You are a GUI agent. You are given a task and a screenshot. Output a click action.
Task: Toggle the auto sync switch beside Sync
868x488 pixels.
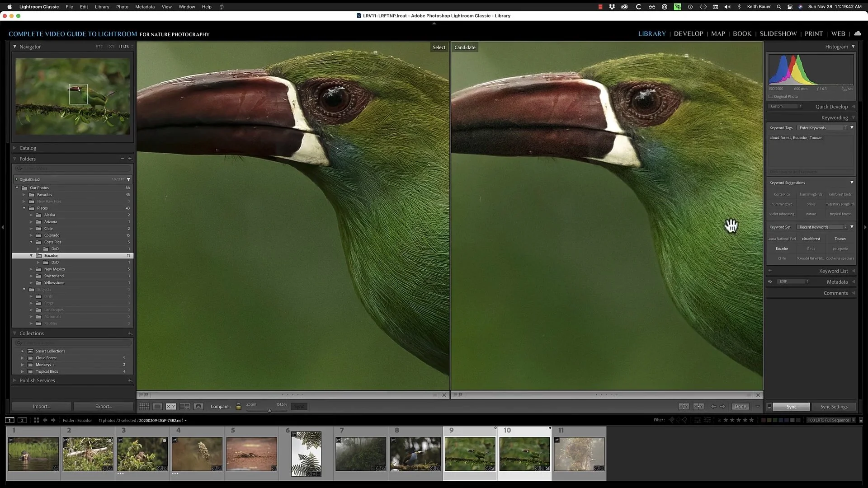pos(769,407)
